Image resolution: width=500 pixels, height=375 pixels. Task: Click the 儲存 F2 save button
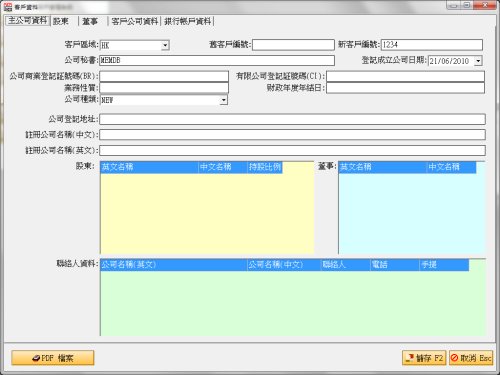pyautogui.click(x=424, y=358)
